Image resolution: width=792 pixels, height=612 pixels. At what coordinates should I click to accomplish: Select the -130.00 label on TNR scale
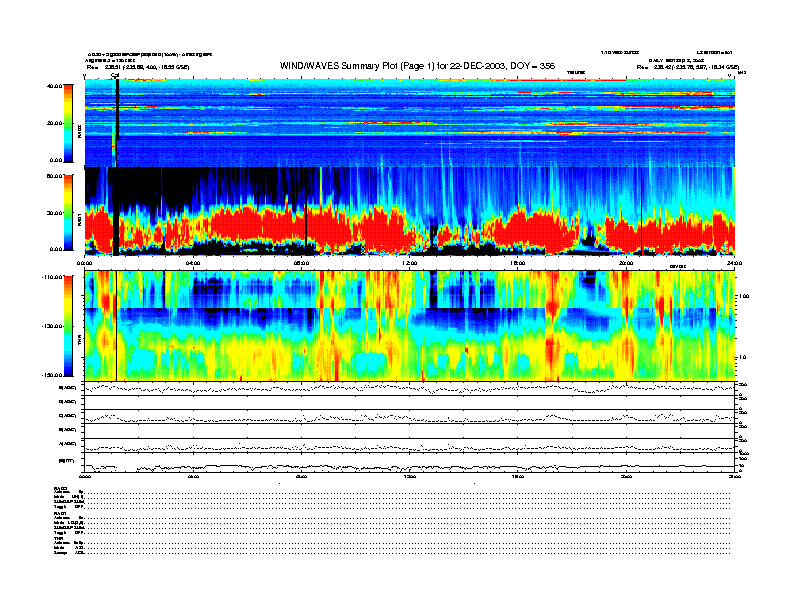coord(53,326)
